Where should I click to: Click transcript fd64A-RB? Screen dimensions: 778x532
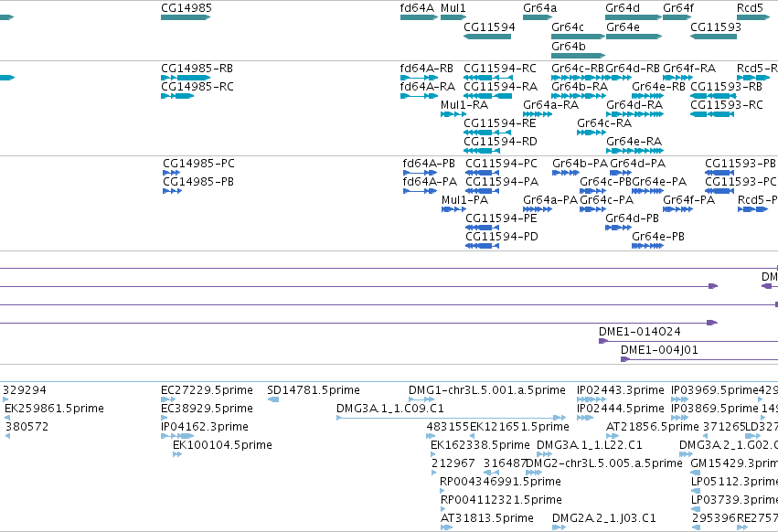419,78
